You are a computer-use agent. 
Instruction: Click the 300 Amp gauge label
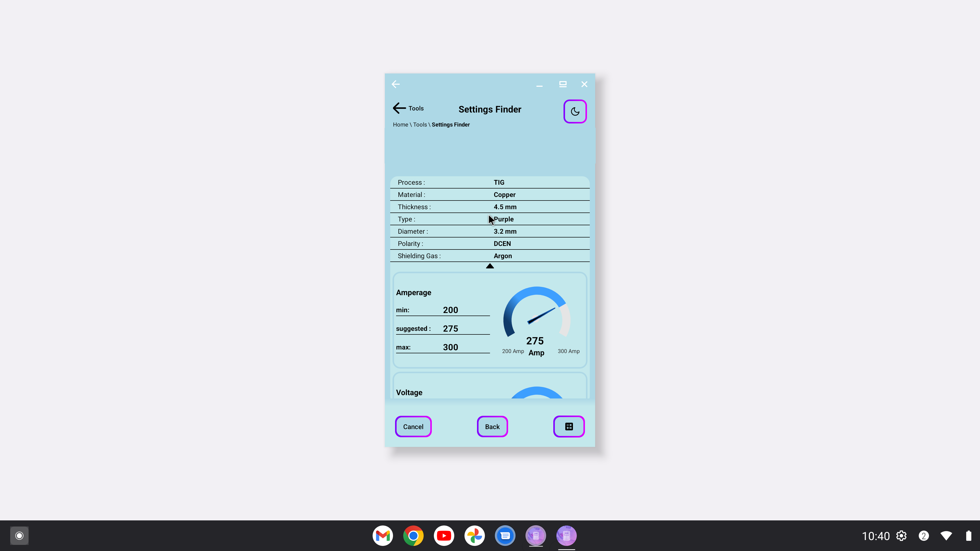tap(568, 351)
